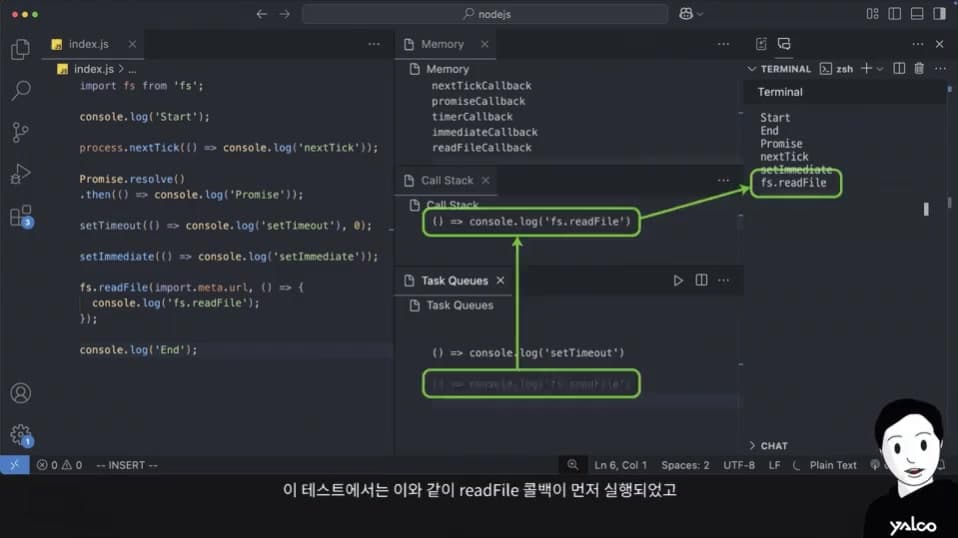The width and height of the screenshot is (958, 538).
Task: Click the zoom magnifier in status bar
Action: coord(572,465)
